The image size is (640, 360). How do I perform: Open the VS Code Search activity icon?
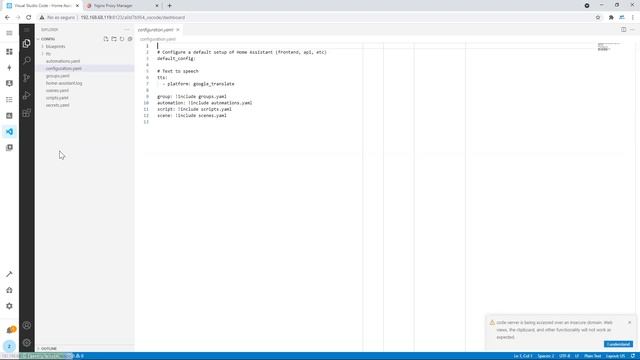pyautogui.click(x=27, y=60)
